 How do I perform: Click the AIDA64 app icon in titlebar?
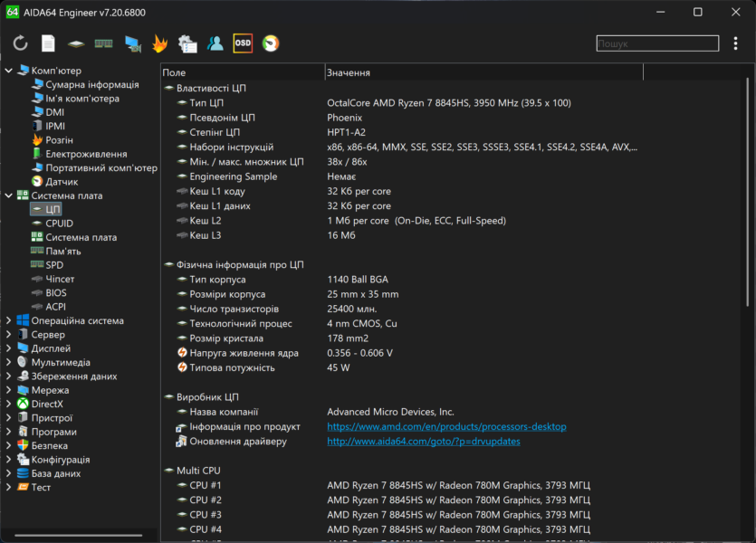[12, 12]
